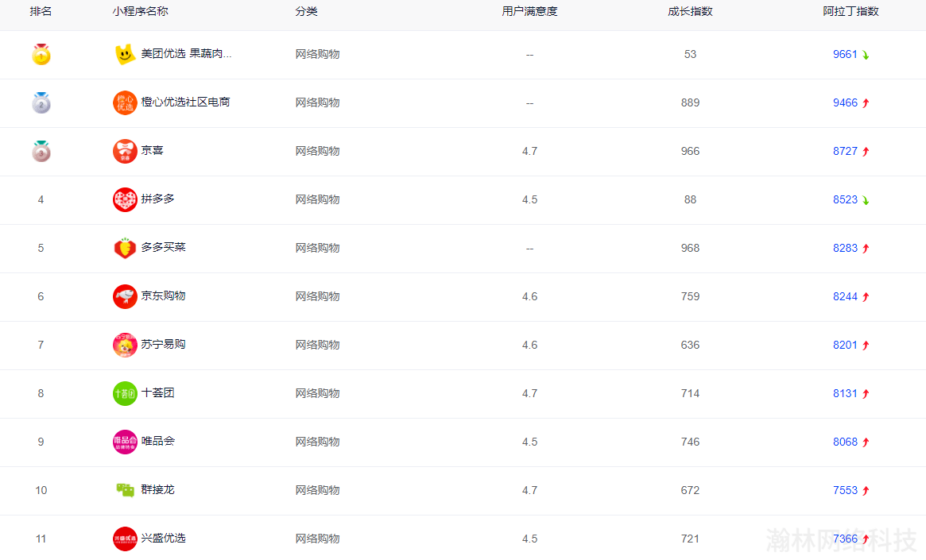
Task: Click the 京东购物 red logo icon
Action: (125, 297)
